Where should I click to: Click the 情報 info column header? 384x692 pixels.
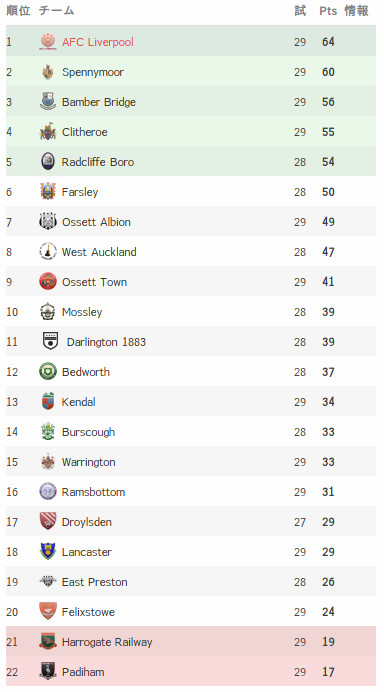(356, 11)
